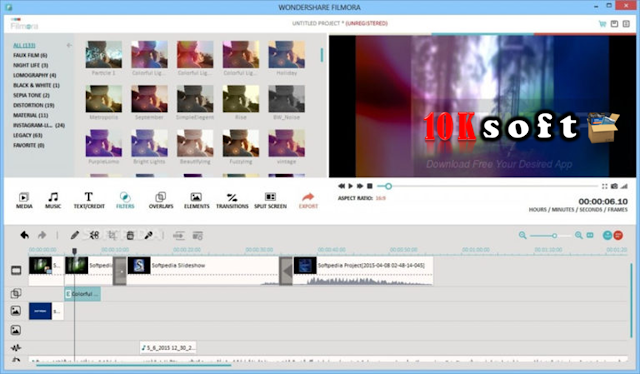The image size is (640, 374).
Task: Choose the Metropolis filter thumbnail
Action: 104,98
